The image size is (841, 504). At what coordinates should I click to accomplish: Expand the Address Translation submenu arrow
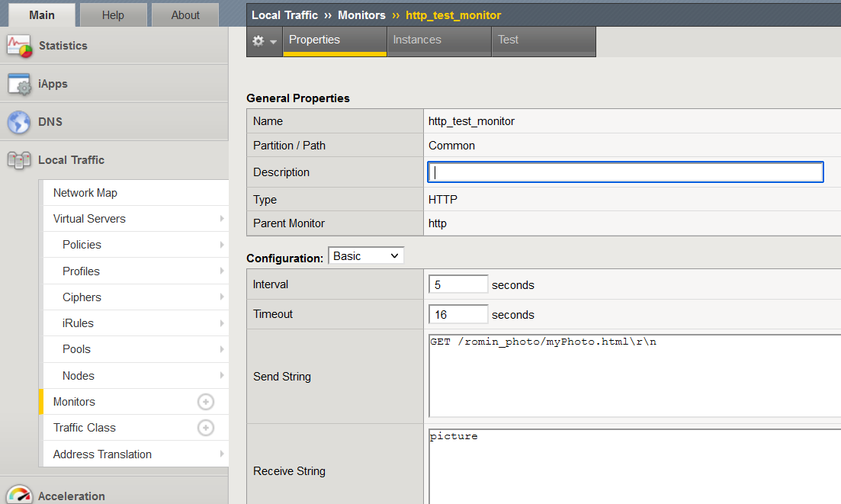pos(222,454)
